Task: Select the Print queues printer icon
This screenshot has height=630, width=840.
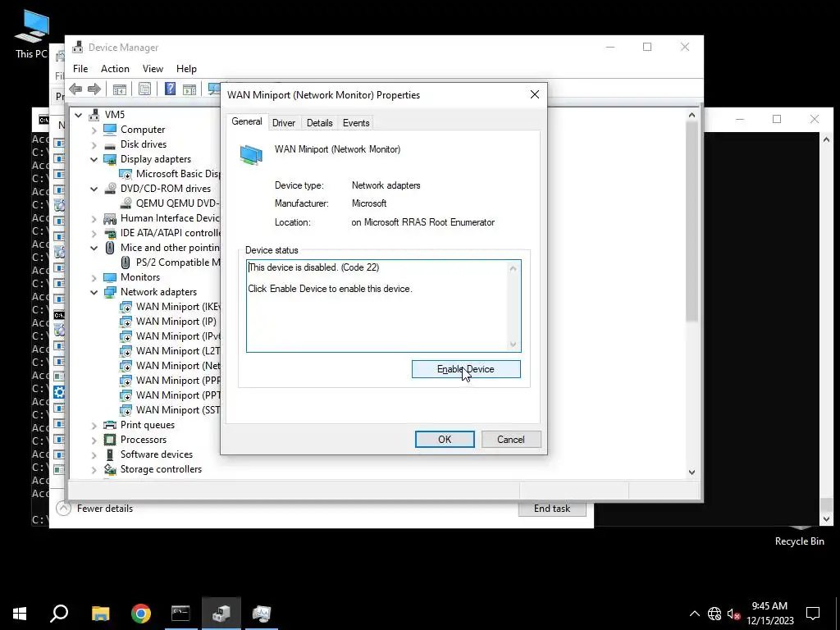Action: pyautogui.click(x=110, y=425)
